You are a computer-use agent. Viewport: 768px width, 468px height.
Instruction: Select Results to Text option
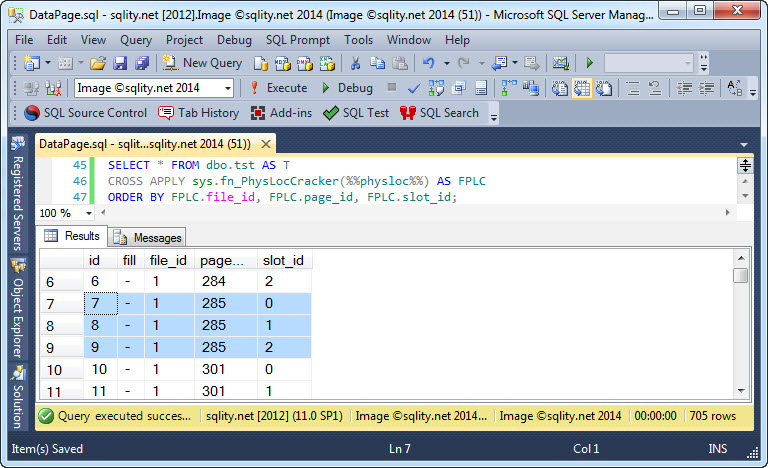559,88
